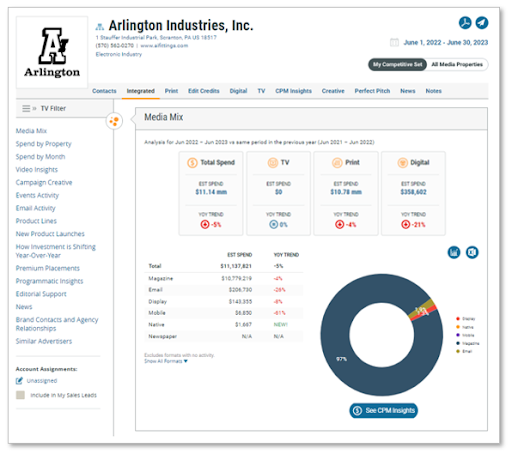This screenshot has height=454, width=512.
Task: Click the TV flat-trend 0% icon
Action: click(x=273, y=224)
